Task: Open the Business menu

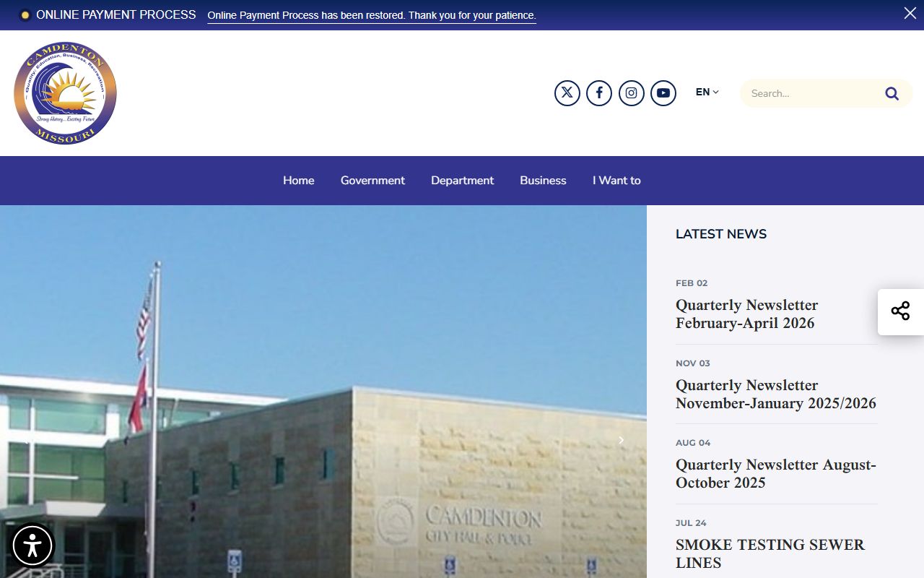Action: [x=543, y=181]
